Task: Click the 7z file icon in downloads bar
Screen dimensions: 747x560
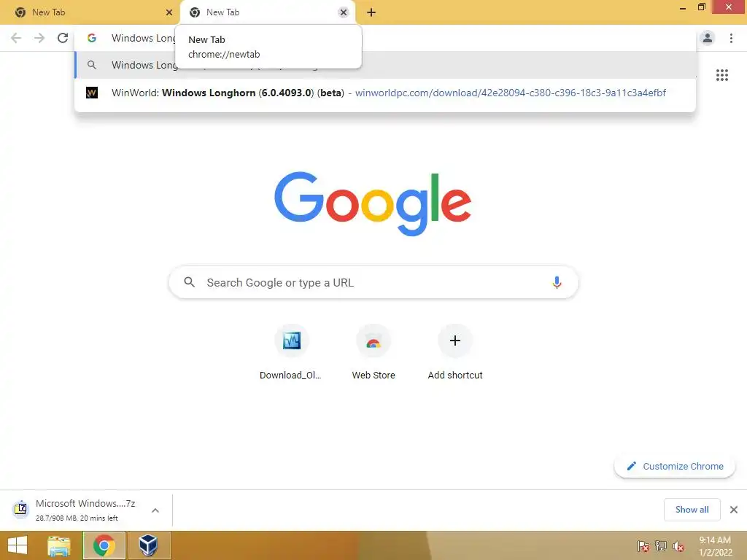Action: coord(20,509)
